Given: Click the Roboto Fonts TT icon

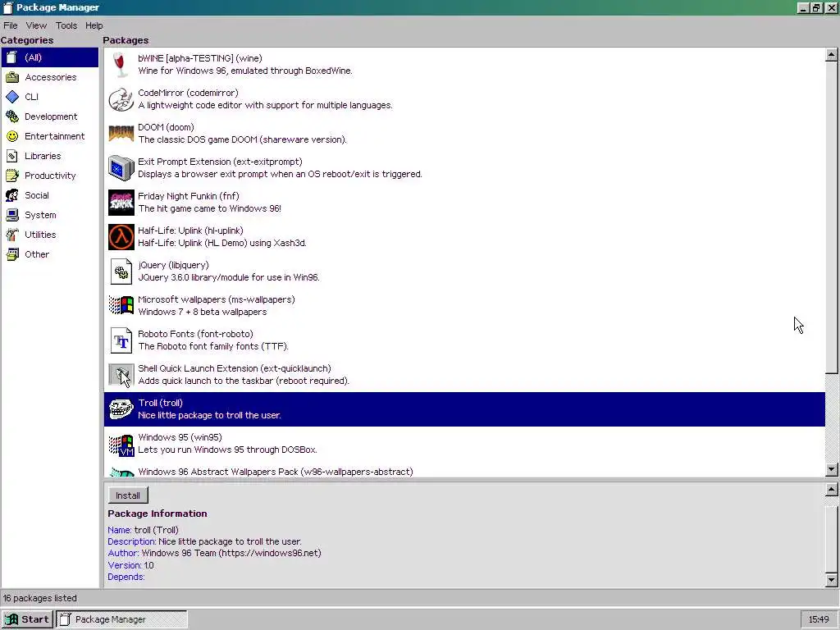Looking at the screenshot, I should pos(121,340).
